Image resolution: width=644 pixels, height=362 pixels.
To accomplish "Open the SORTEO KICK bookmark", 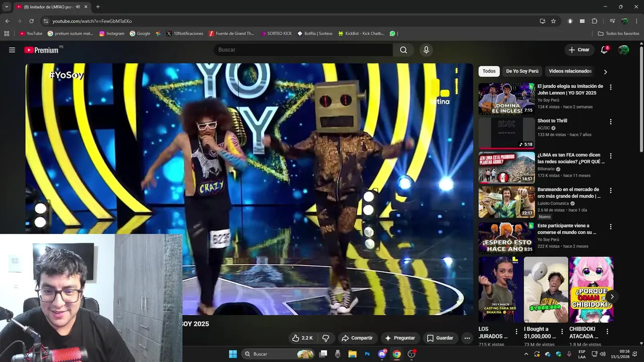I will click(276, 34).
